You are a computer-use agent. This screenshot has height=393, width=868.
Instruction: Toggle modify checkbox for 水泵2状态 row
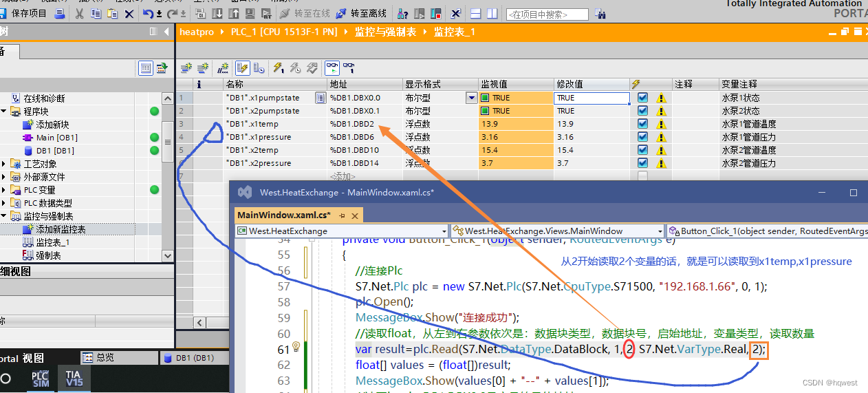[642, 111]
